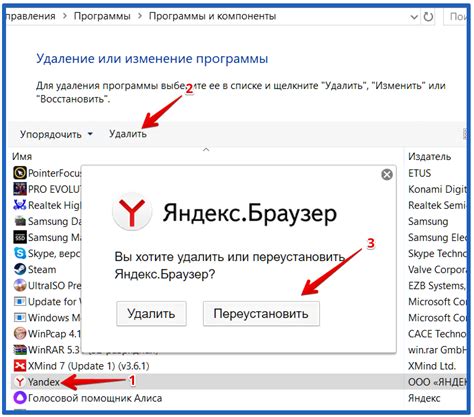The image size is (474, 417).
Task: Click Удалить in the toolbar
Action: coord(128,134)
